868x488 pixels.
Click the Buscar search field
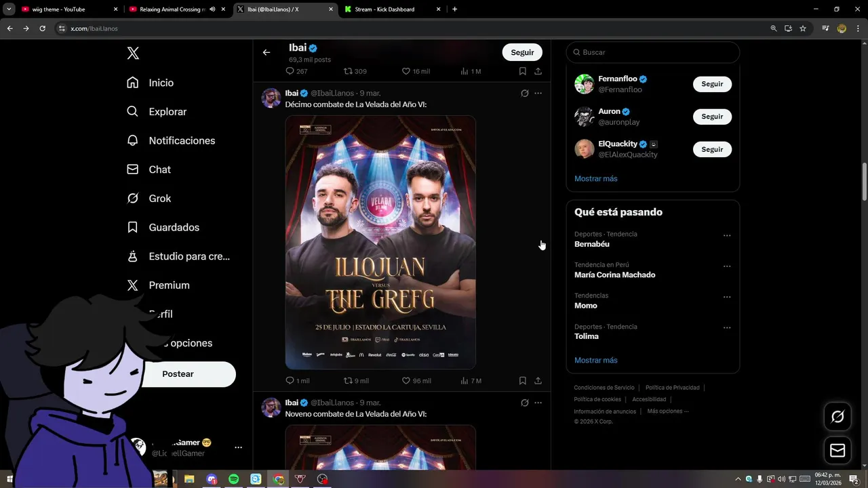click(653, 52)
